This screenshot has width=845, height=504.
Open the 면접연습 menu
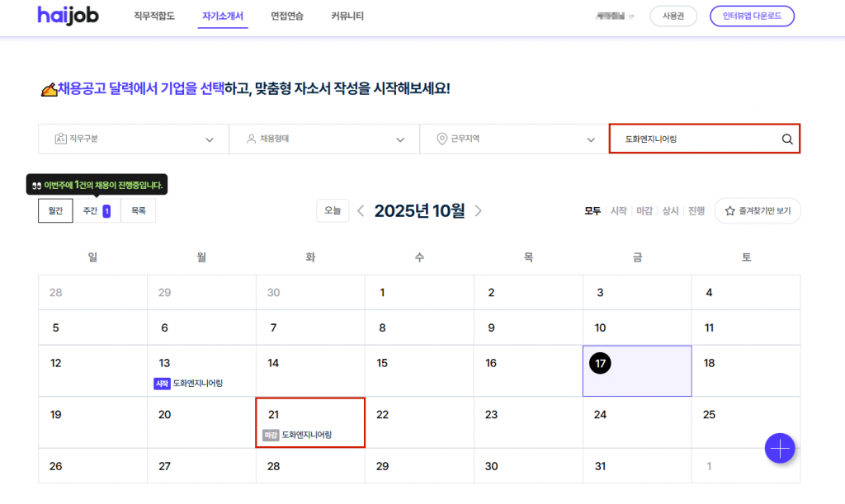tap(286, 16)
